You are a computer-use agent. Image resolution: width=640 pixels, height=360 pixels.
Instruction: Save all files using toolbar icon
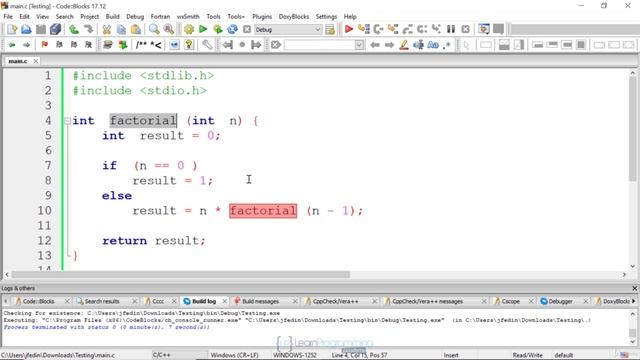[55, 29]
